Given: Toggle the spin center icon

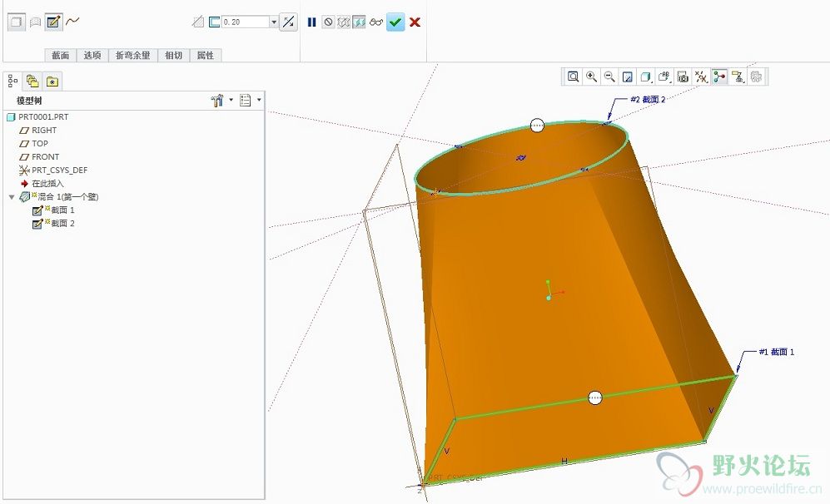Looking at the screenshot, I should coord(719,77).
